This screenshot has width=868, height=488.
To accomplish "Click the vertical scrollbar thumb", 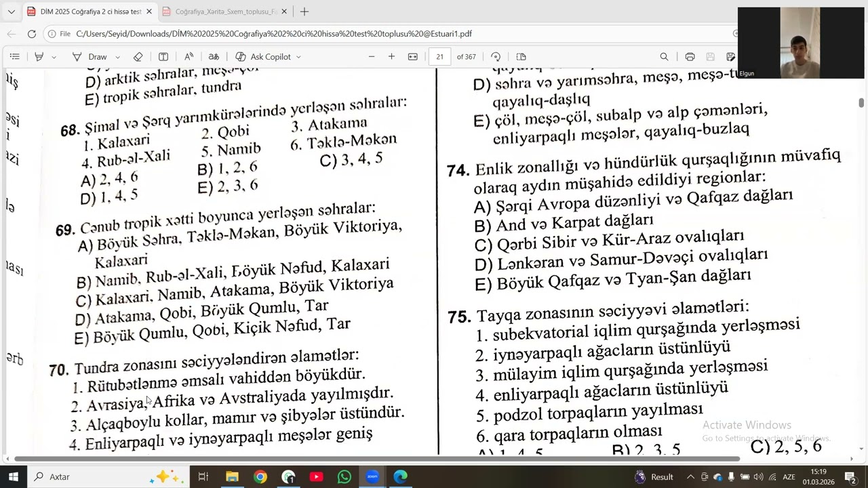I will (861, 102).
